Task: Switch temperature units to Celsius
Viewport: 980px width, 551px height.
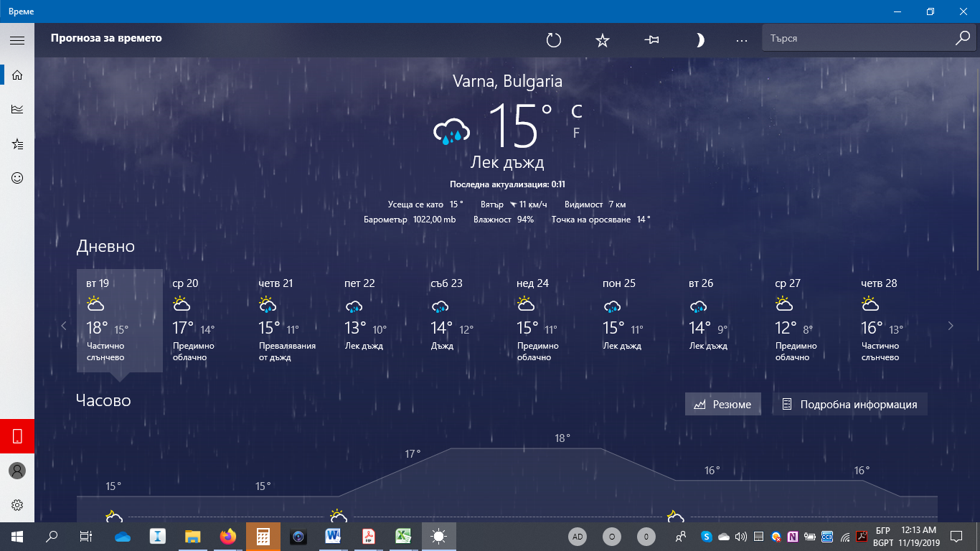Action: pyautogui.click(x=576, y=111)
